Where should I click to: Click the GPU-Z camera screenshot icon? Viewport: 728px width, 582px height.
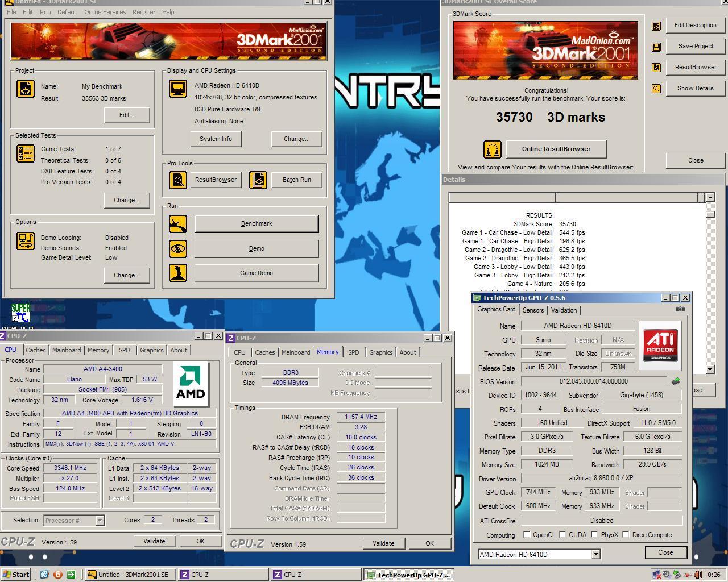point(680,309)
